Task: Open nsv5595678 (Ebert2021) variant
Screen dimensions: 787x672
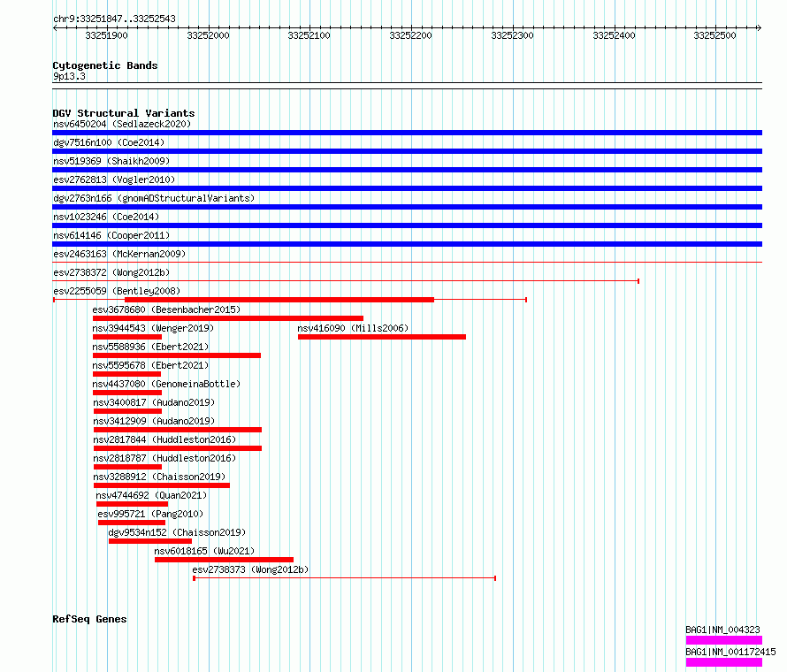Action: click(150, 365)
